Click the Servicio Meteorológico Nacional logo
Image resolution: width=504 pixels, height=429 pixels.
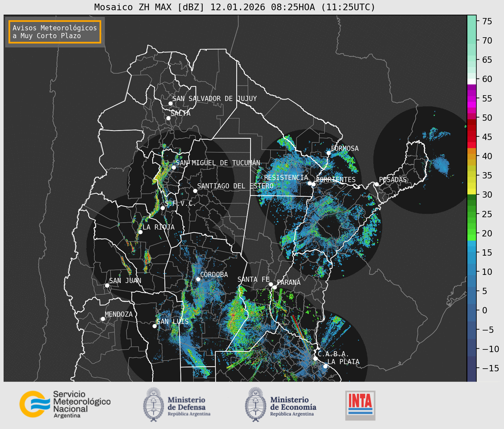(65, 404)
